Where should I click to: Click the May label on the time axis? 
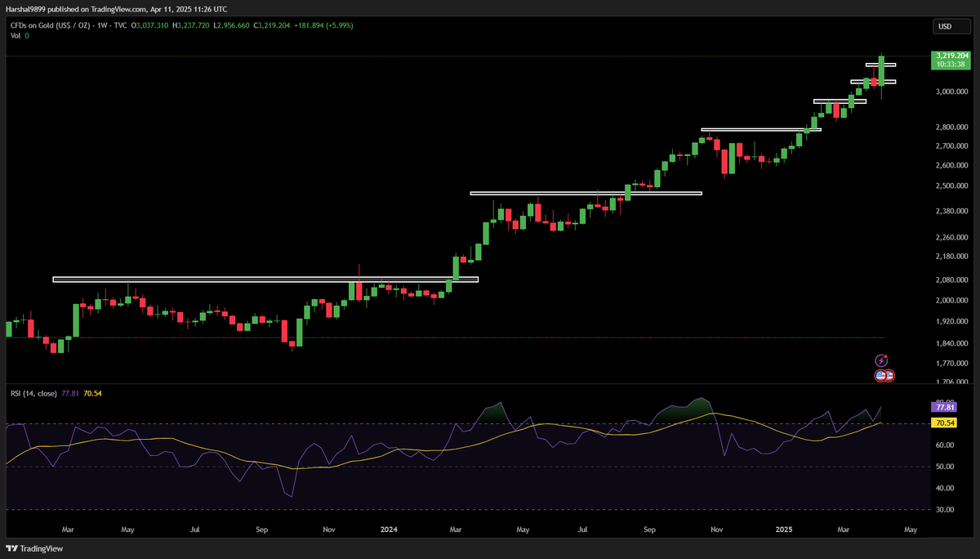coord(911,530)
